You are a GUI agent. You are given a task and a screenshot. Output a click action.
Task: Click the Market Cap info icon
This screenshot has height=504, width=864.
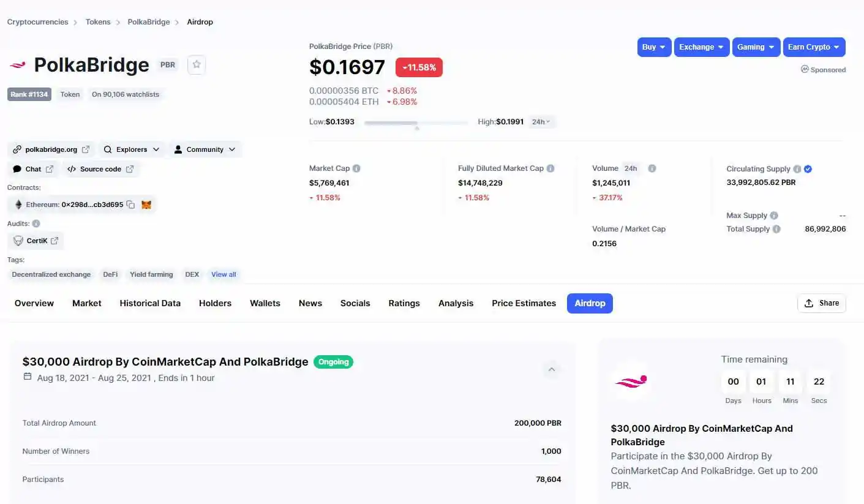pyautogui.click(x=356, y=168)
